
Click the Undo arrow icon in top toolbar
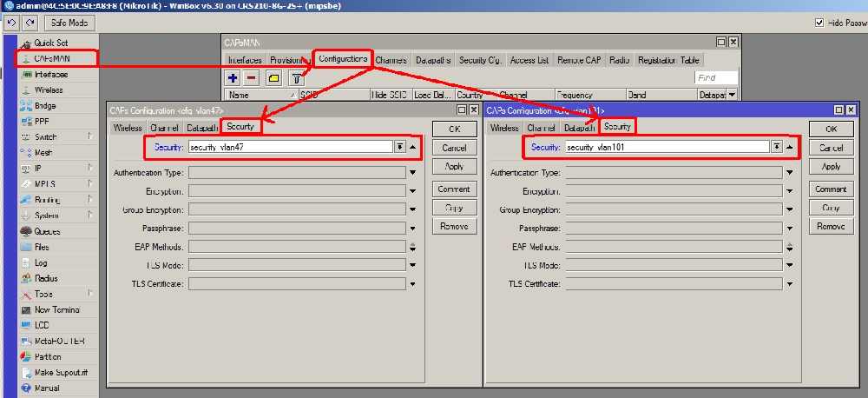[x=11, y=23]
